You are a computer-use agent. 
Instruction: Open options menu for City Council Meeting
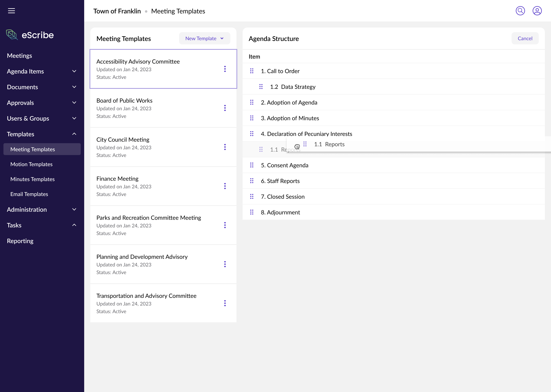tap(225, 147)
